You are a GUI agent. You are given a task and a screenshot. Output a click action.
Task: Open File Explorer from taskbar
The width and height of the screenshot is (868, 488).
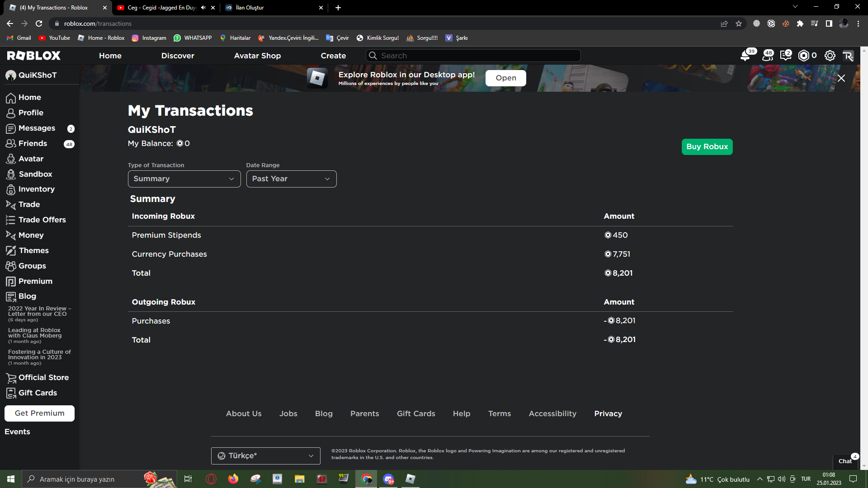299,479
